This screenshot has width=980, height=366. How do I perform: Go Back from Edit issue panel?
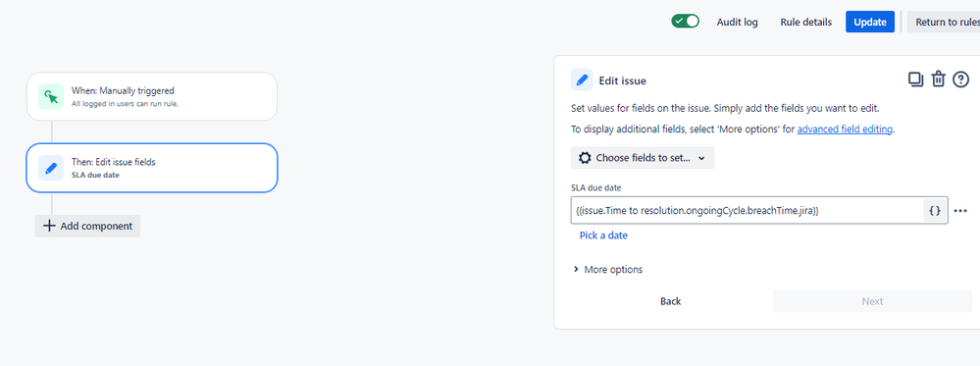[x=671, y=301]
